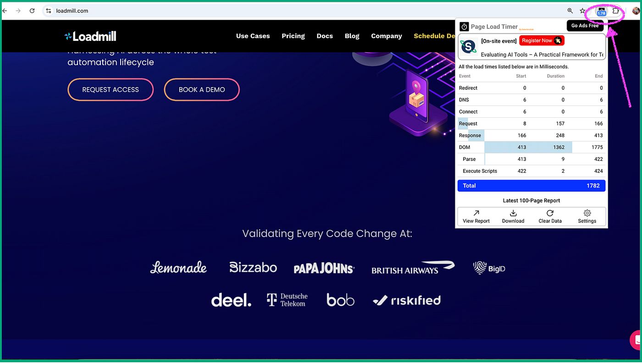Click the DNS row label
This screenshot has width=642, height=364.
464,99
